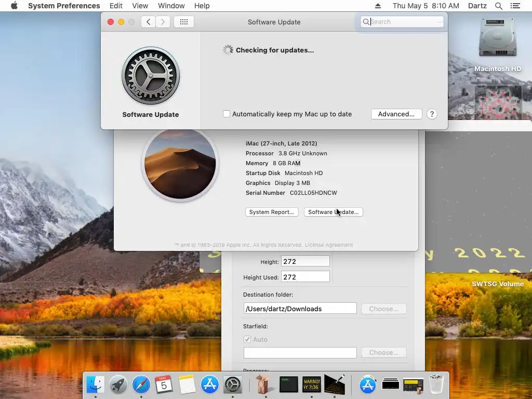
Task: Click the empty Starfield path field
Action: coord(300,353)
